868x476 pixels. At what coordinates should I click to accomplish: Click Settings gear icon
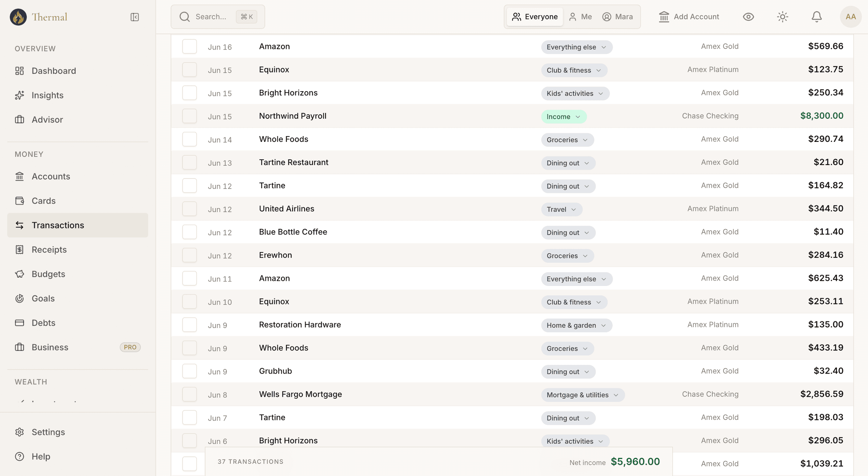(20, 432)
